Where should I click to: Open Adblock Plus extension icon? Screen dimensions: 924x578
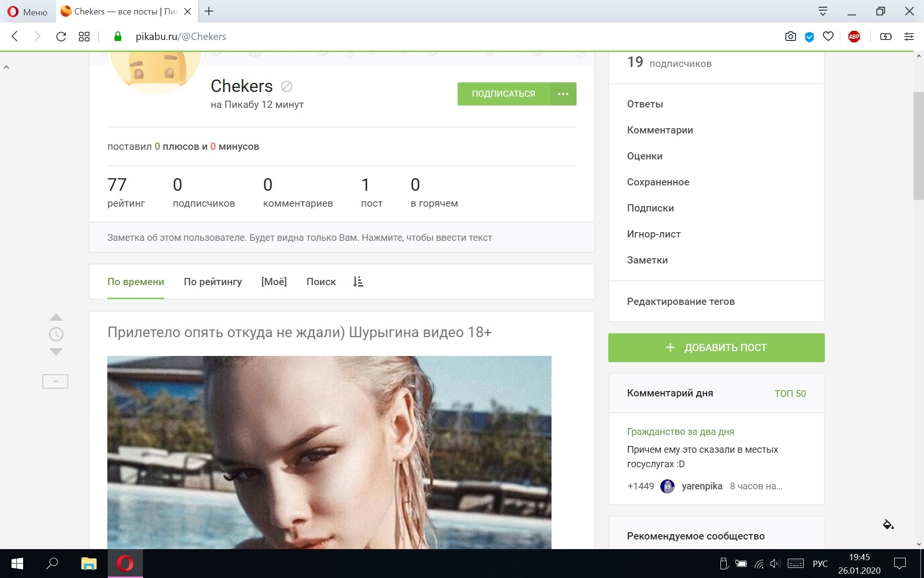click(854, 37)
